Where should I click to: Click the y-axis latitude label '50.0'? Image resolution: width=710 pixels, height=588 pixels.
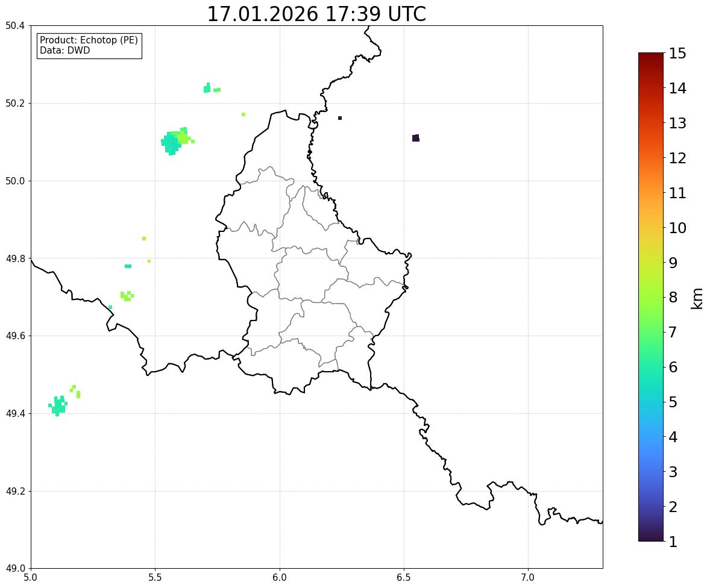pyautogui.click(x=15, y=181)
